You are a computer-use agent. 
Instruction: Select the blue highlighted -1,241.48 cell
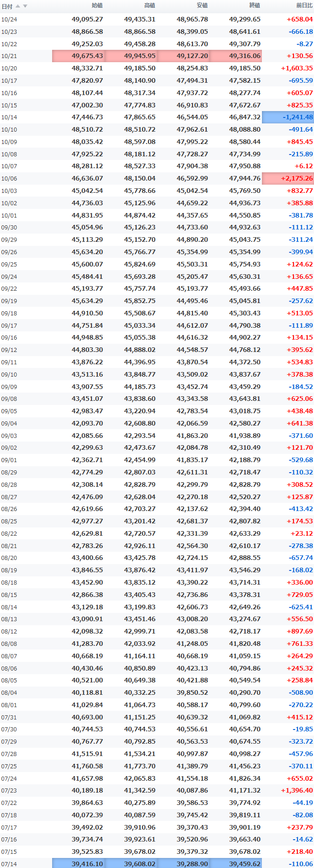click(288, 117)
